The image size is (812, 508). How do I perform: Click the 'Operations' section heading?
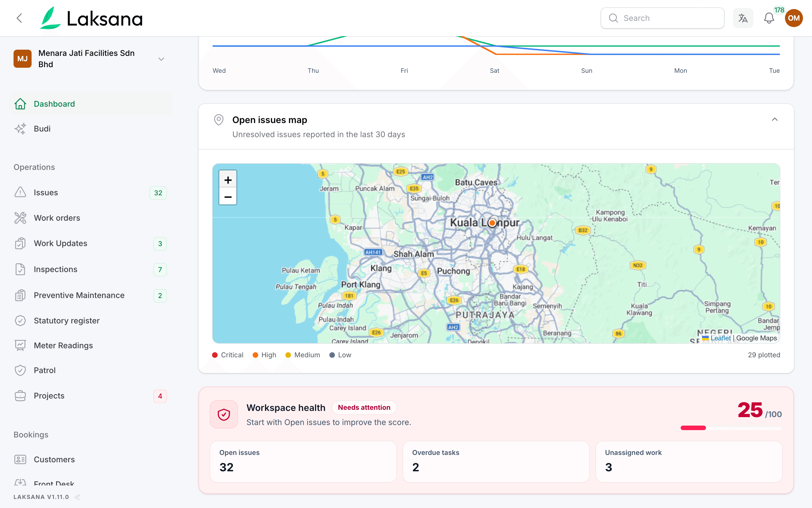tap(34, 167)
